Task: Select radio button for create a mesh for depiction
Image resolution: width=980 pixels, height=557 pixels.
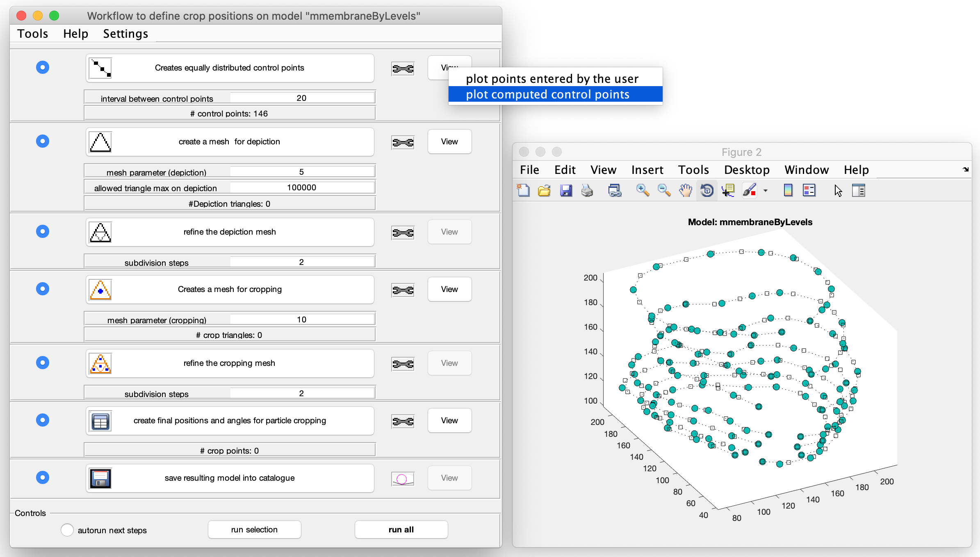Action: point(43,141)
